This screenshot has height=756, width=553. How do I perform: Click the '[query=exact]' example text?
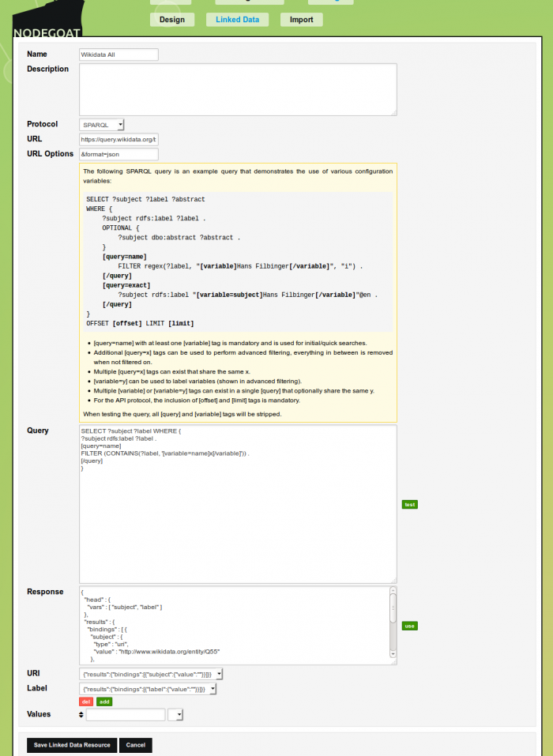tap(126, 285)
